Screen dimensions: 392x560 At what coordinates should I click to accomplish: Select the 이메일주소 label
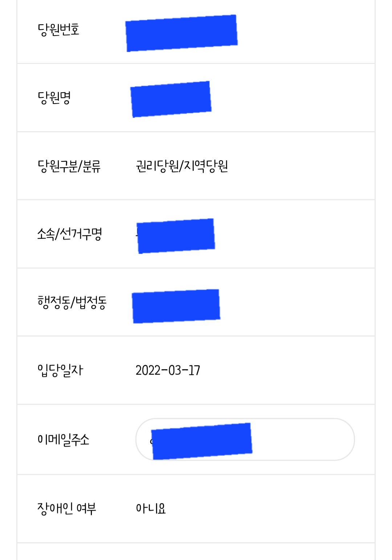coord(63,439)
